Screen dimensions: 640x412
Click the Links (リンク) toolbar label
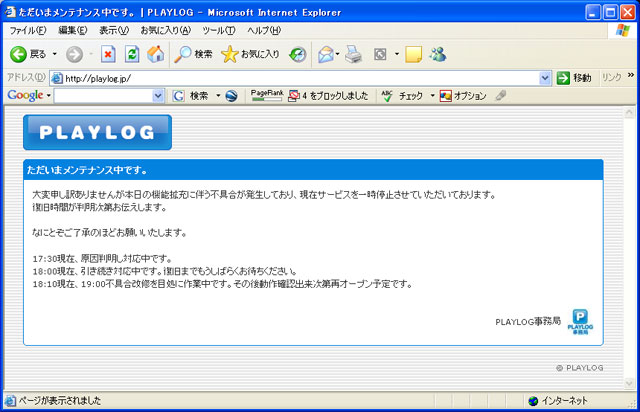(x=611, y=78)
